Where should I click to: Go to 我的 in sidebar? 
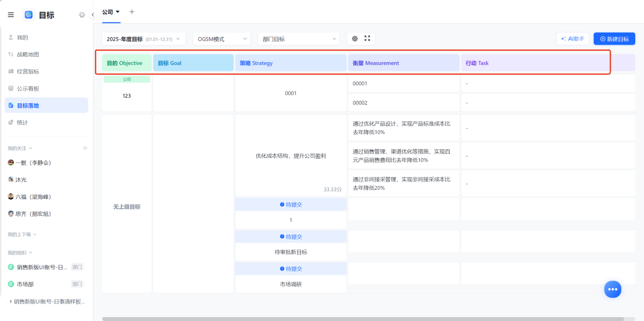[x=46, y=37]
